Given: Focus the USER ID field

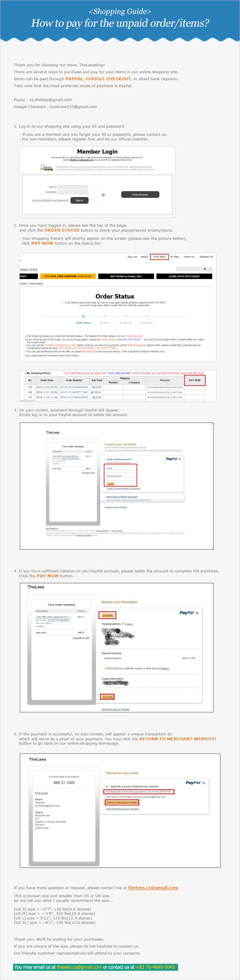Looking at the screenshot, I should (73, 187).
